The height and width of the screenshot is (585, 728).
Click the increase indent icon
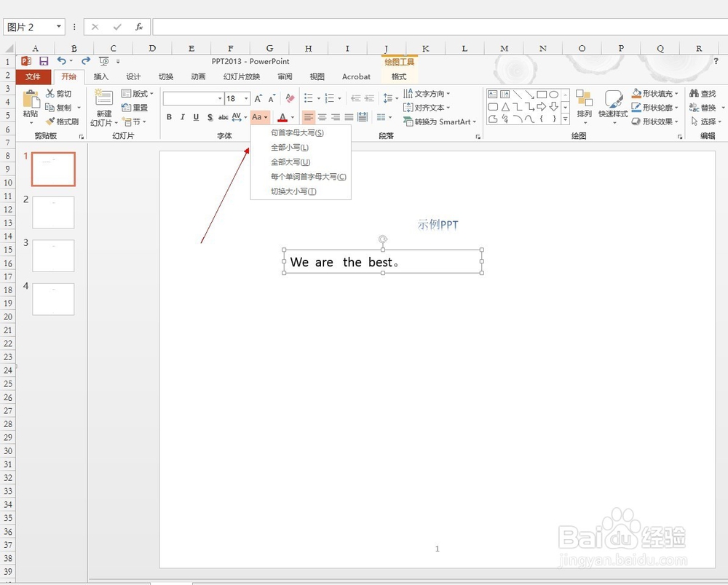[370, 98]
